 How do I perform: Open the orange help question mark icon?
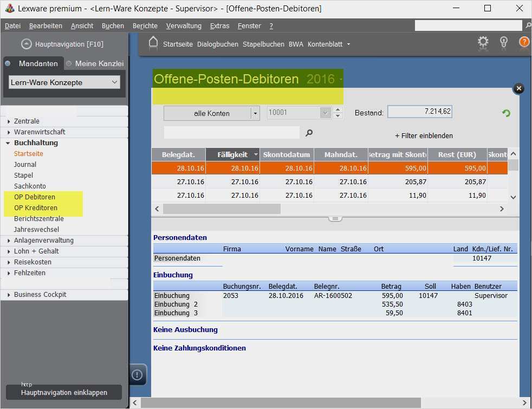524,42
